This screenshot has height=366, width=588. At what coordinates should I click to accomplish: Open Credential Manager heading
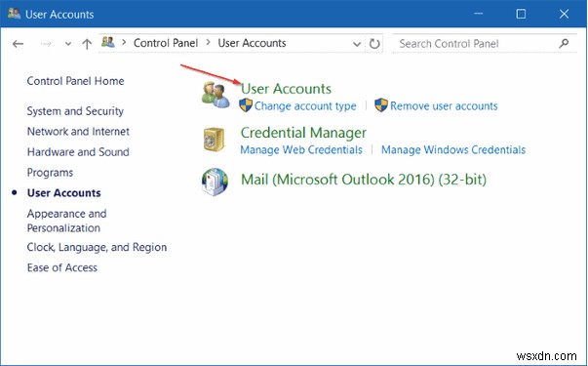pyautogui.click(x=303, y=133)
